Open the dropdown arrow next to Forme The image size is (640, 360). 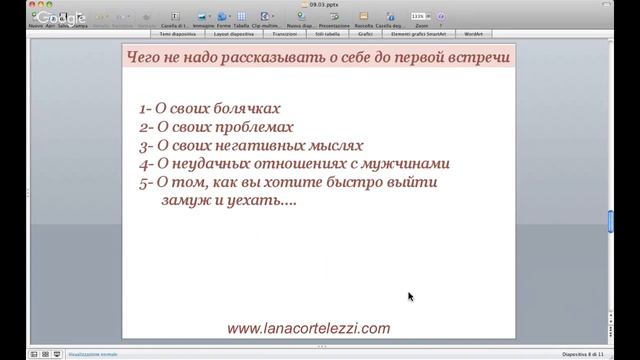[x=230, y=16]
